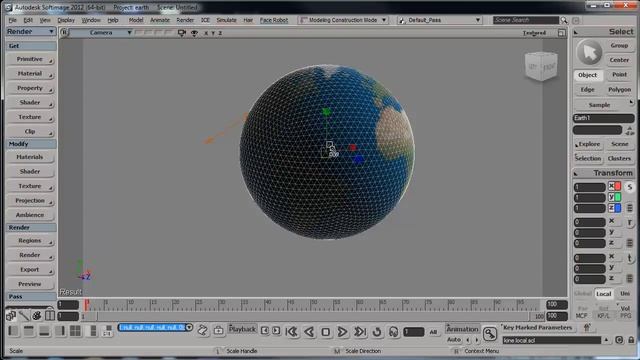640x360 pixels.
Task: Toggle Polygon selection filter
Action: click(x=619, y=90)
